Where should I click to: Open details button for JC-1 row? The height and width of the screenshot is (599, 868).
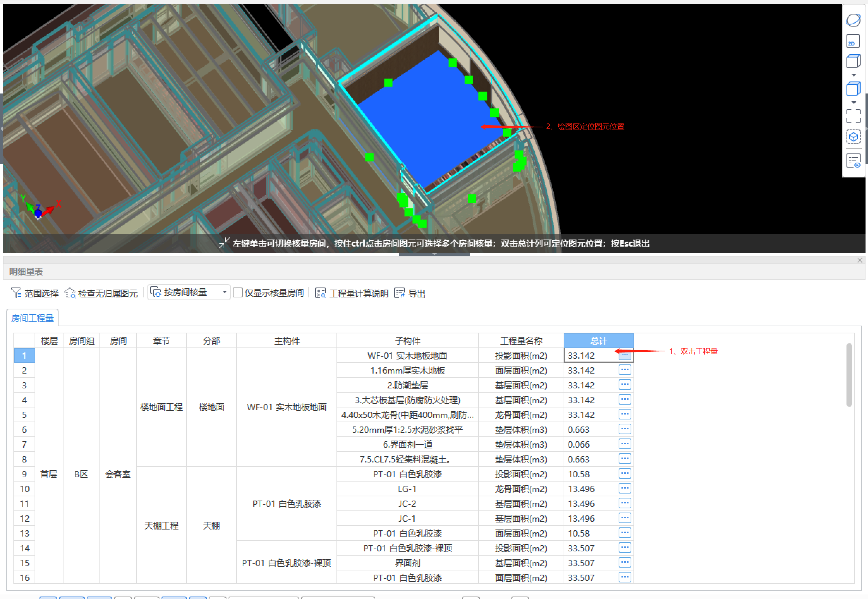625,518
